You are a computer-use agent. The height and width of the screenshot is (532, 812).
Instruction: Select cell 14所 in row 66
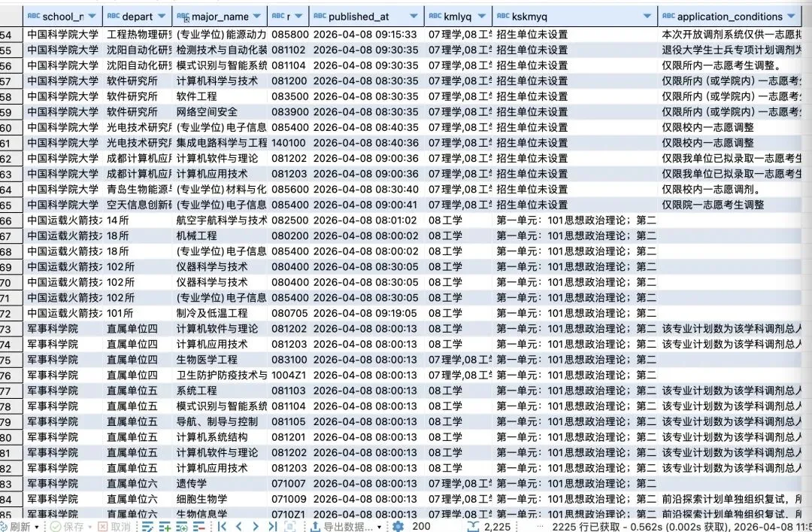pos(138,220)
